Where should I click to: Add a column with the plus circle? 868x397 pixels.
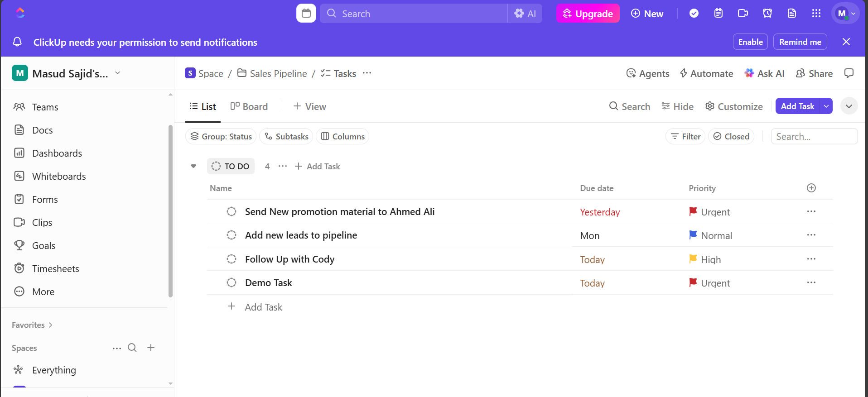[811, 188]
